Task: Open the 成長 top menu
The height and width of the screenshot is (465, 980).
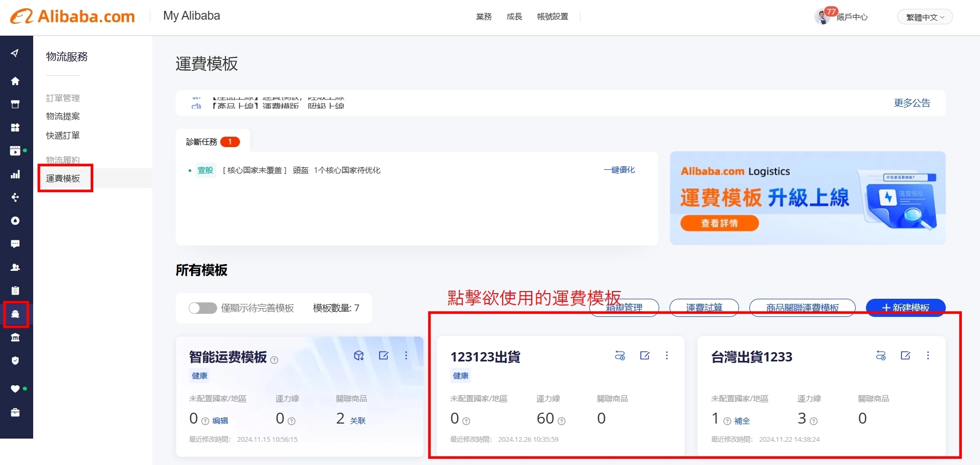Action: click(x=515, y=17)
